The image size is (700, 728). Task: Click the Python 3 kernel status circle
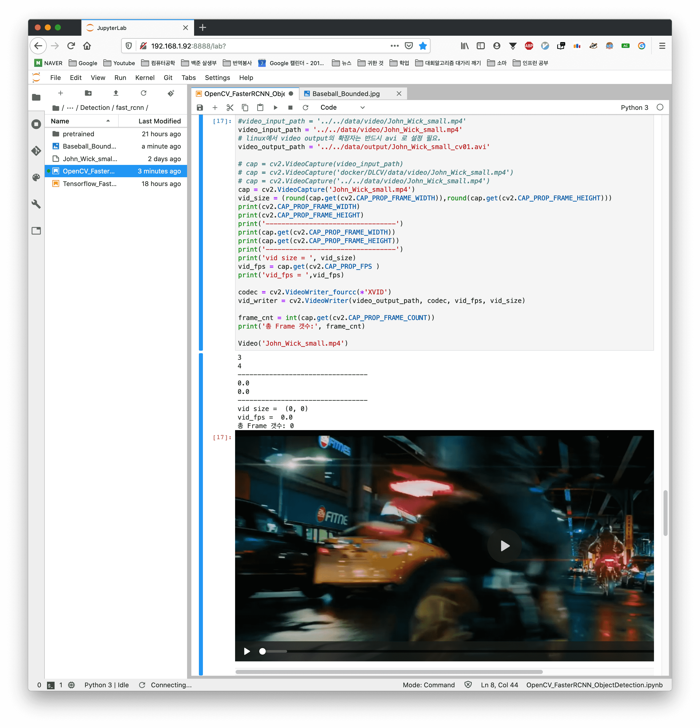click(660, 107)
